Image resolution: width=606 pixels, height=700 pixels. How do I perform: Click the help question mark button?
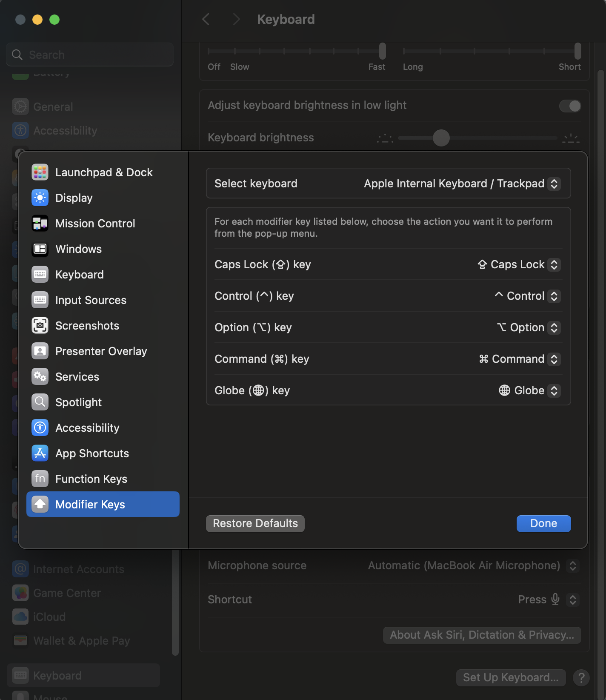(581, 677)
